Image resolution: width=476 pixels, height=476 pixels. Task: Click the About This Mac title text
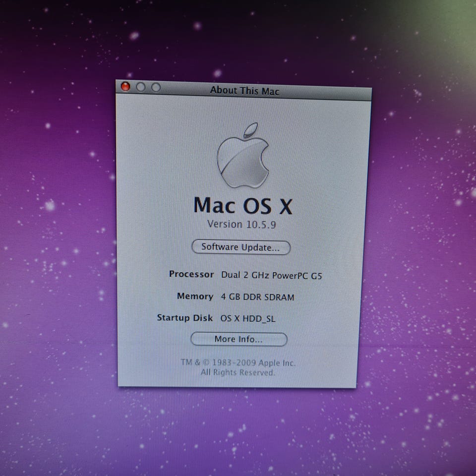tap(244, 91)
